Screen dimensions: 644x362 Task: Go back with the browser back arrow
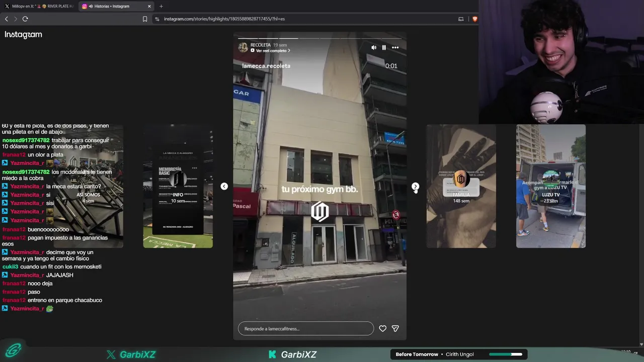click(x=7, y=19)
